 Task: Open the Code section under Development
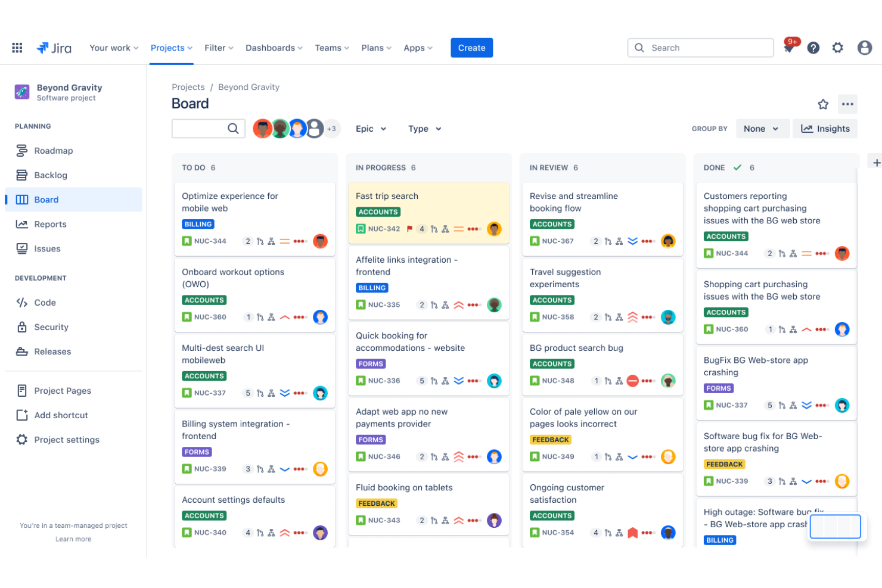point(45,302)
